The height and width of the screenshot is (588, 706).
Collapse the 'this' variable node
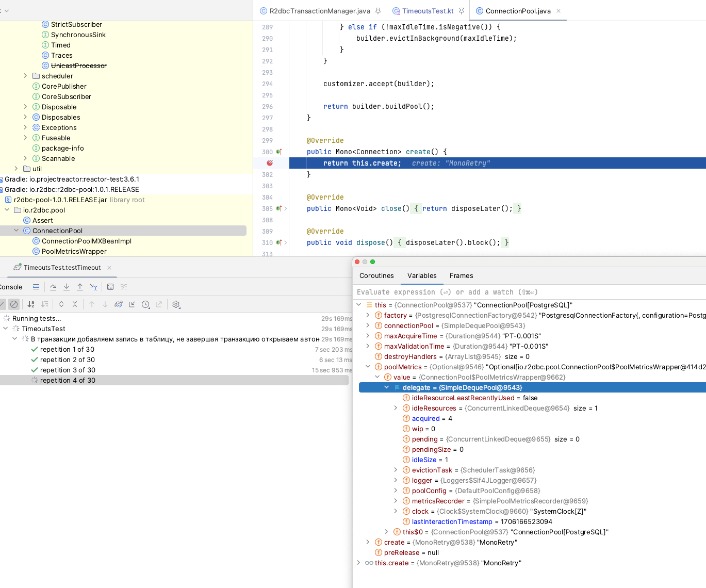358,305
